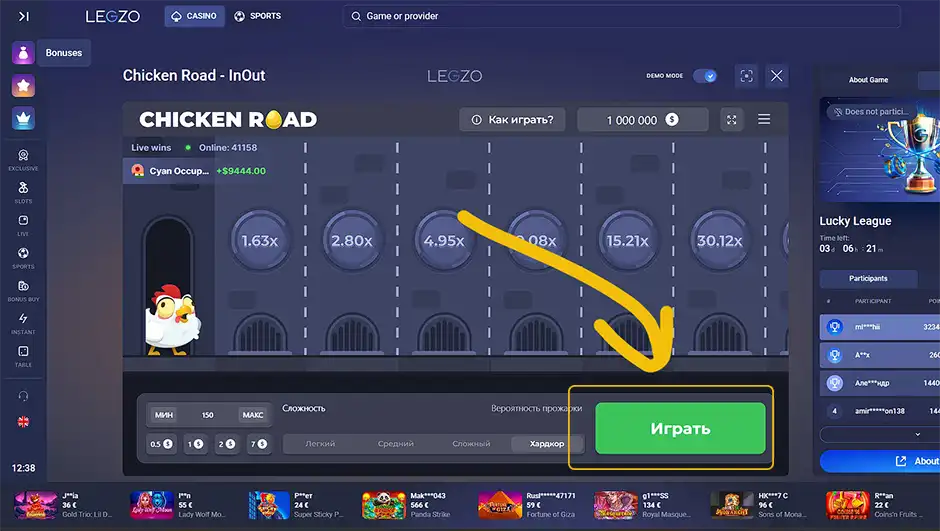Choose the 7 dollar bet preset
The image size is (940, 531).
click(258, 444)
